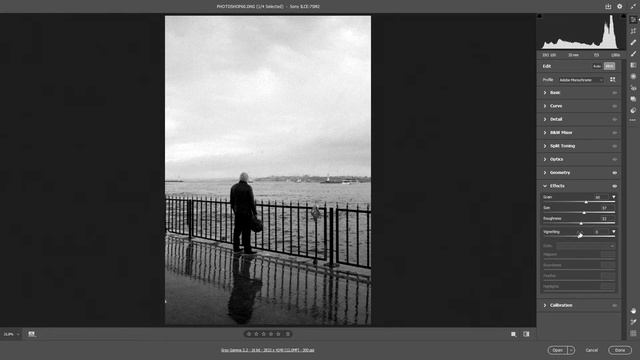Toggle full screen mode icon
Screen dimensions: 640x360
tap(633, 7)
